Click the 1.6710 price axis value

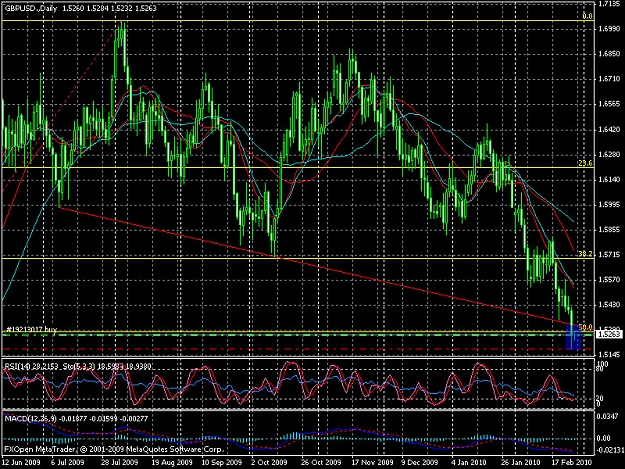[609, 79]
